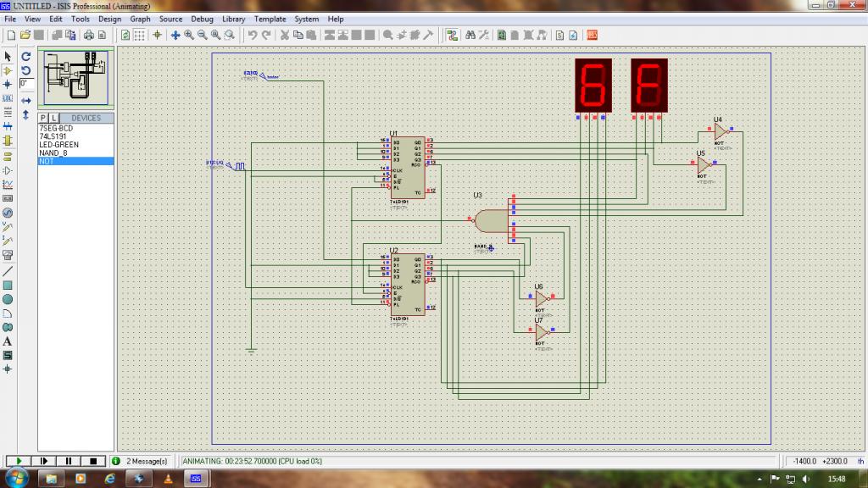Select the Component mode tool
The image size is (868, 488).
[8, 70]
